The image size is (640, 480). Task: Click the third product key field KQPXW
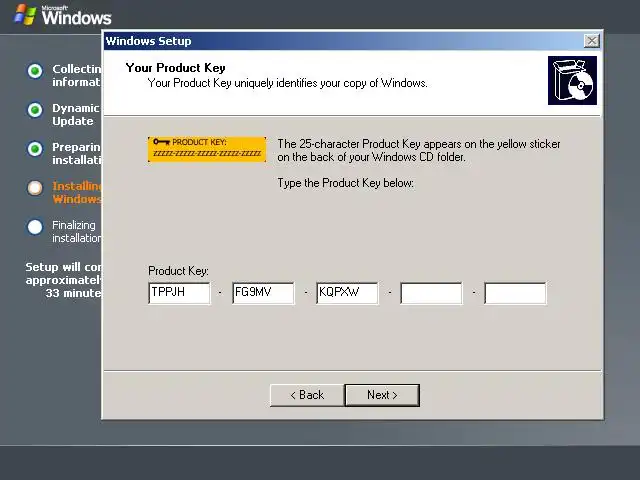(347, 293)
